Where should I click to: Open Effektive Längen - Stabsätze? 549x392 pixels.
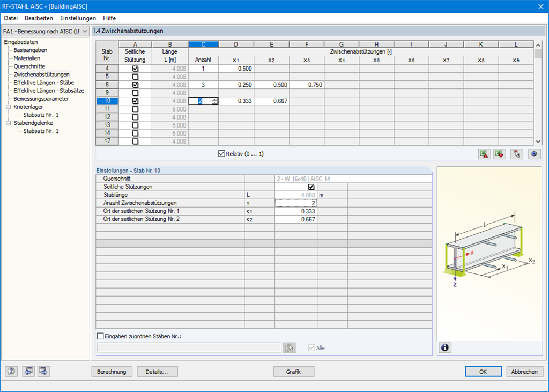pos(49,91)
